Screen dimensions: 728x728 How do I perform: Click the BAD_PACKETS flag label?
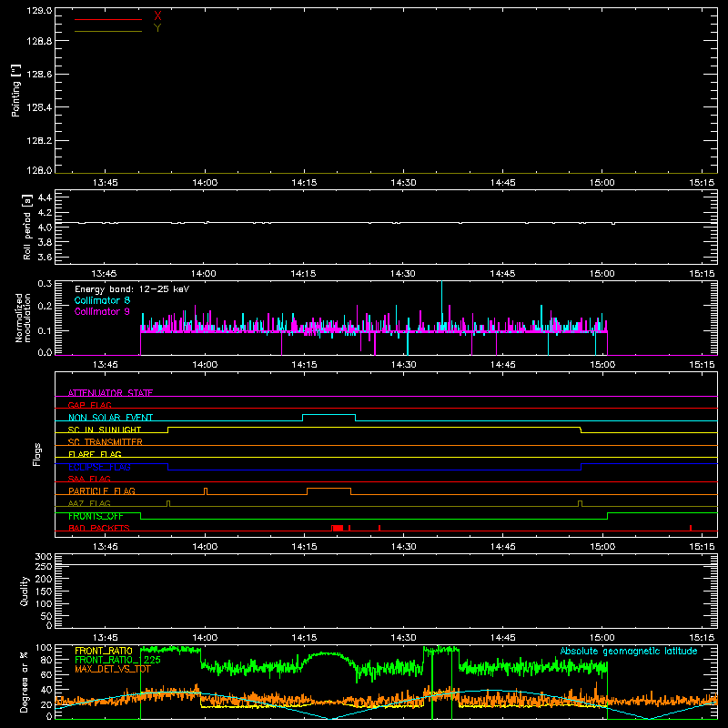coord(99,528)
